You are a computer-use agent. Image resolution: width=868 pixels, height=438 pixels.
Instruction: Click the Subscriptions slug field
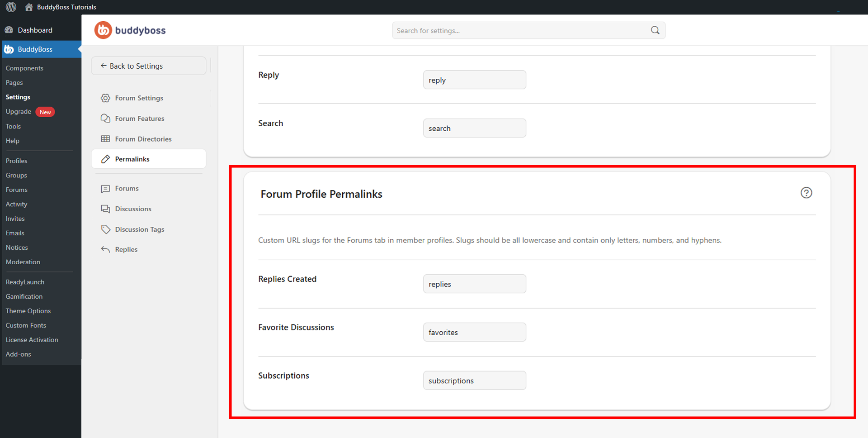coord(475,381)
